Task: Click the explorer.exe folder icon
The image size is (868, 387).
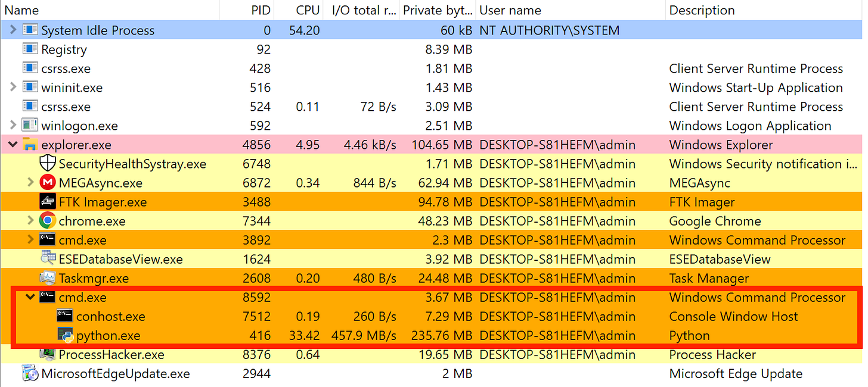Action: 30,145
